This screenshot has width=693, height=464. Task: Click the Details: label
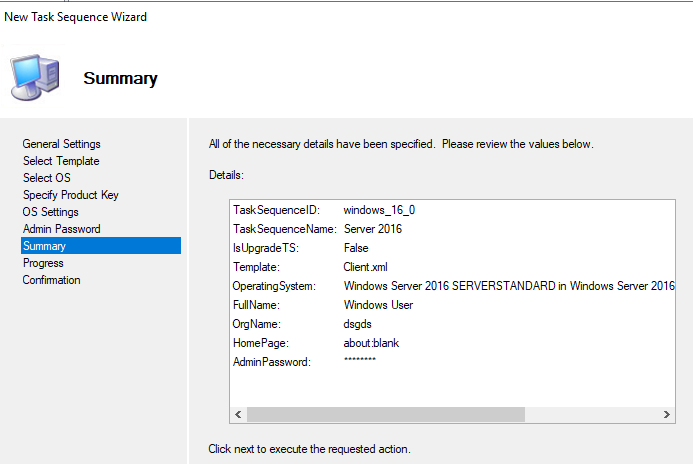point(226,175)
